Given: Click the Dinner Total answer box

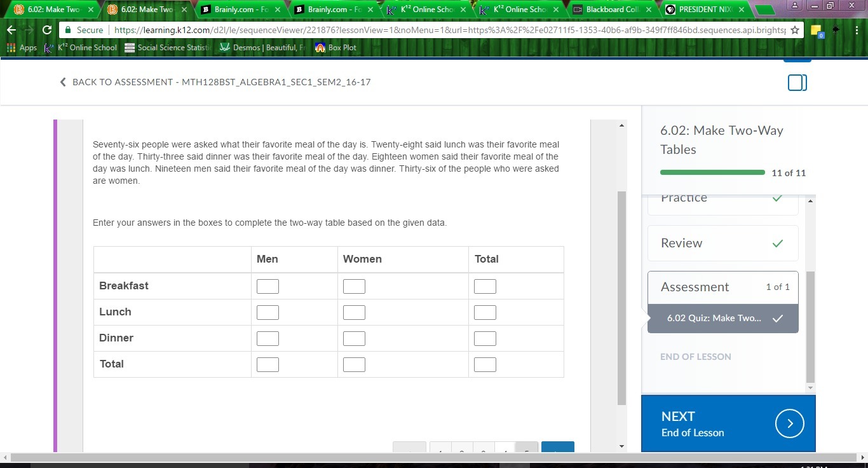Looking at the screenshot, I should point(485,338).
